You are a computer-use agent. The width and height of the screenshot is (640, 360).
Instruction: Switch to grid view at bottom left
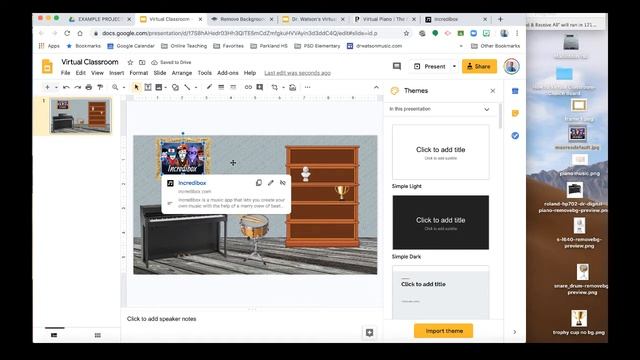tap(98, 335)
